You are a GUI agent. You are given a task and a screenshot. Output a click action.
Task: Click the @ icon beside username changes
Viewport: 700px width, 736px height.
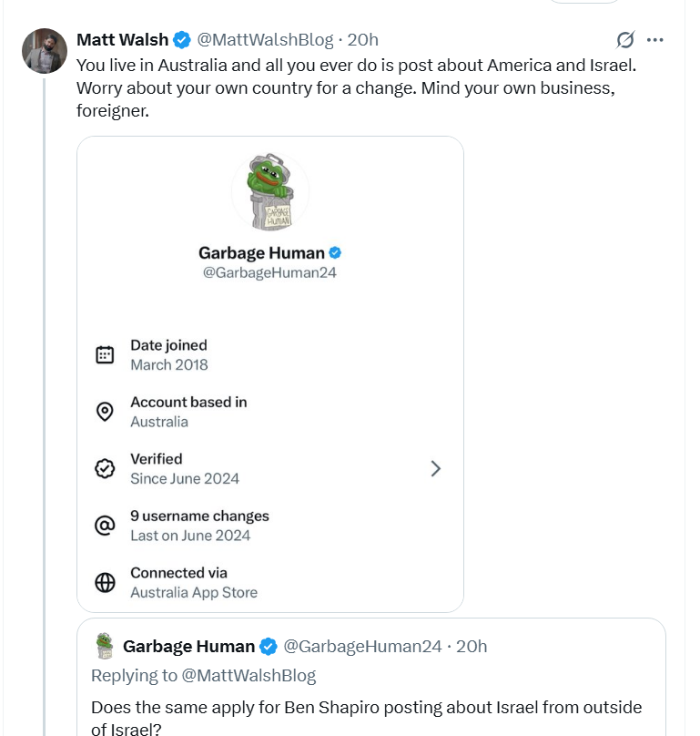coord(105,526)
